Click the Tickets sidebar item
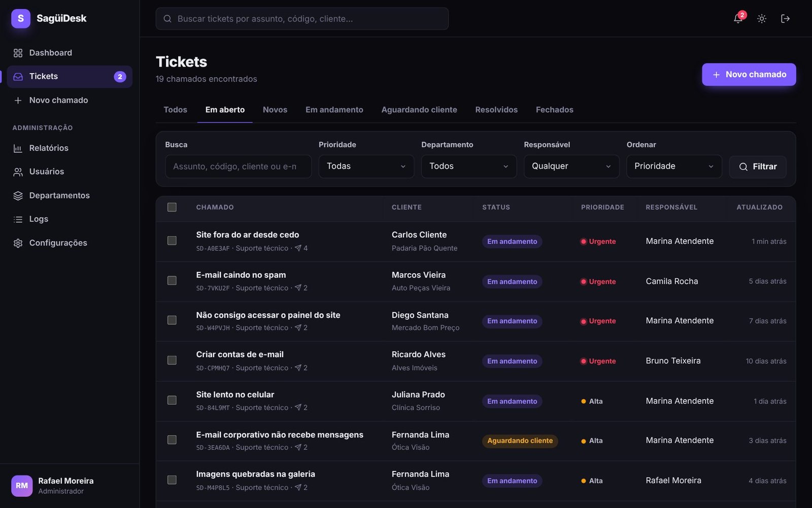 (70, 77)
